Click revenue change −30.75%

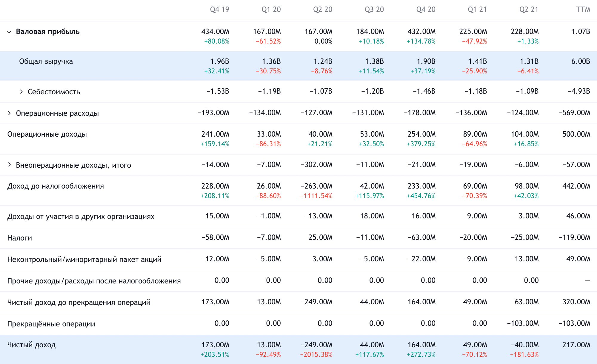coord(268,71)
